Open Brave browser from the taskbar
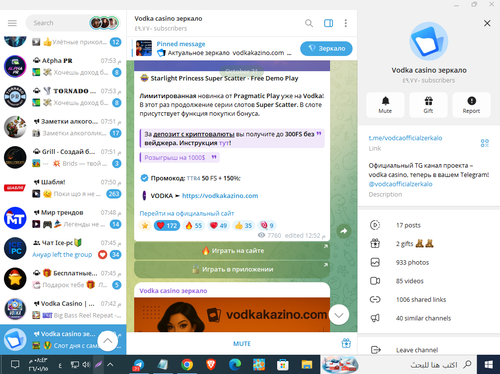Viewport: 500px width, 374px height. click(211, 365)
